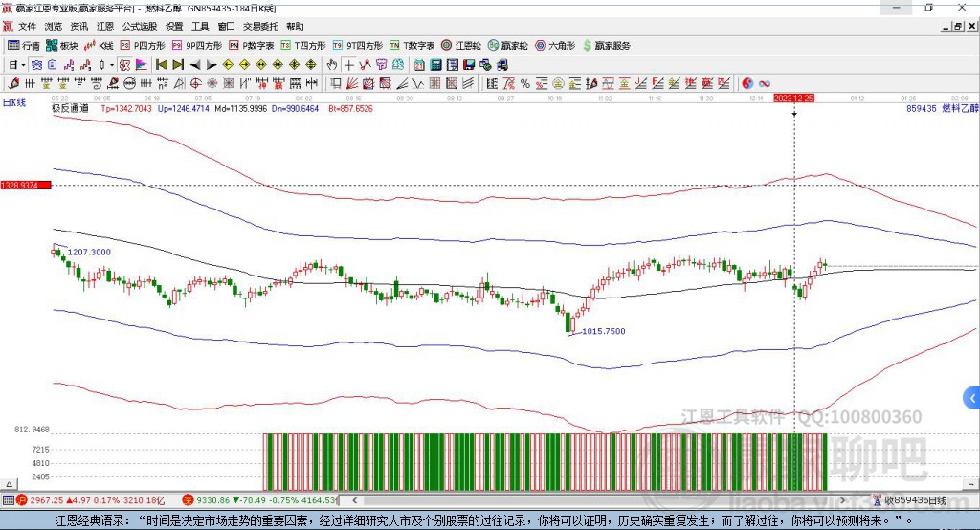
Task: Open the 六角形 hexagon tool
Action: [554, 45]
